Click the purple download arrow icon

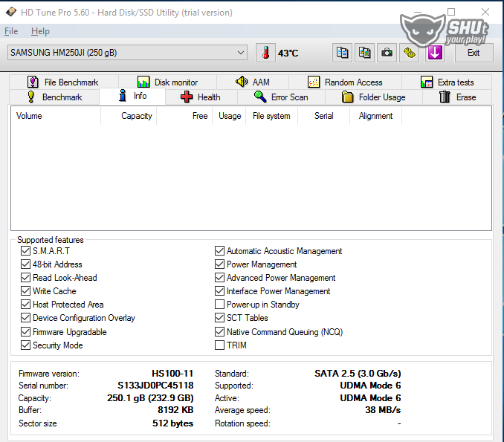coord(435,53)
